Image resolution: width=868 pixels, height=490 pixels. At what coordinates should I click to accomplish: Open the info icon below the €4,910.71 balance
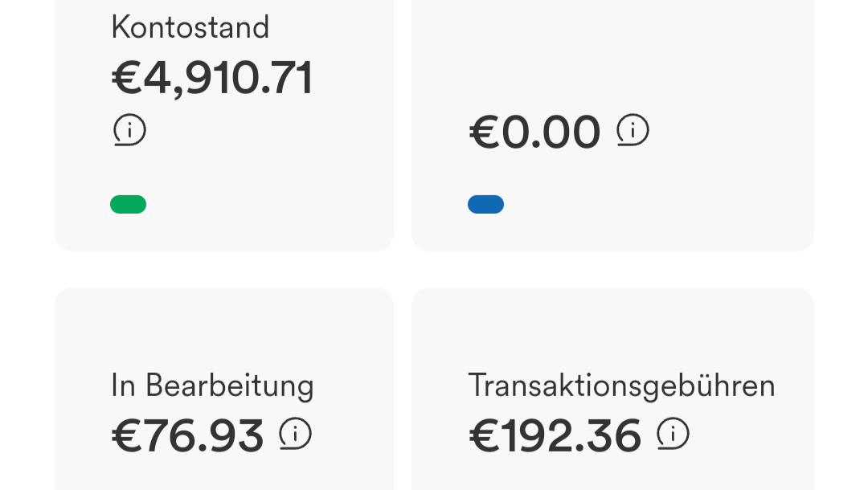129,130
